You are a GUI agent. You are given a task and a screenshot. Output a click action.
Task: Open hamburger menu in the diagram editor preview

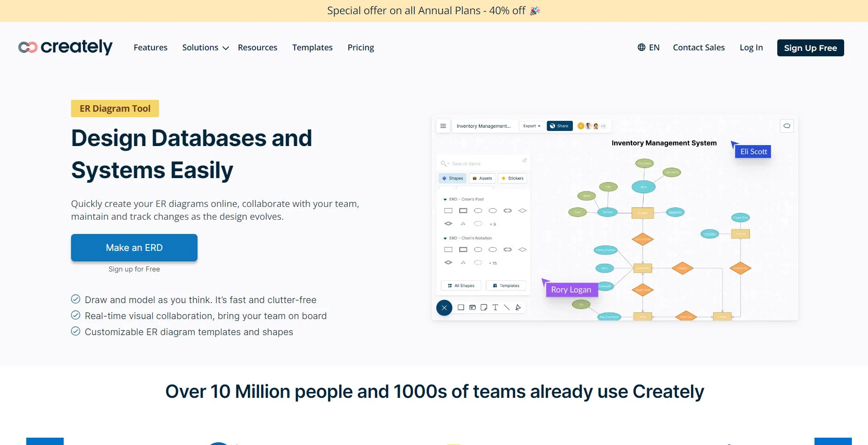443,126
